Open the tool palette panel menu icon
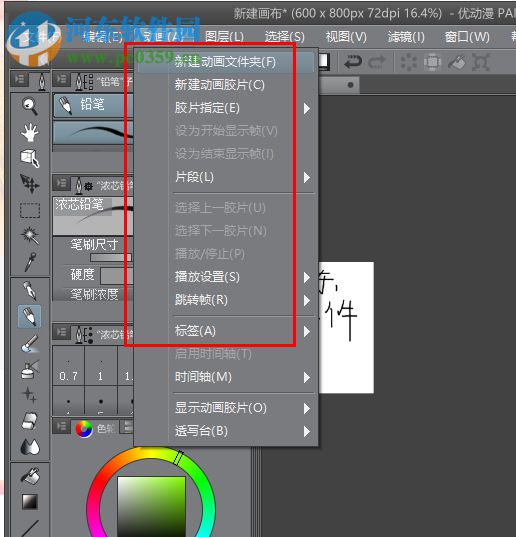516x537 pixels. 20,79
